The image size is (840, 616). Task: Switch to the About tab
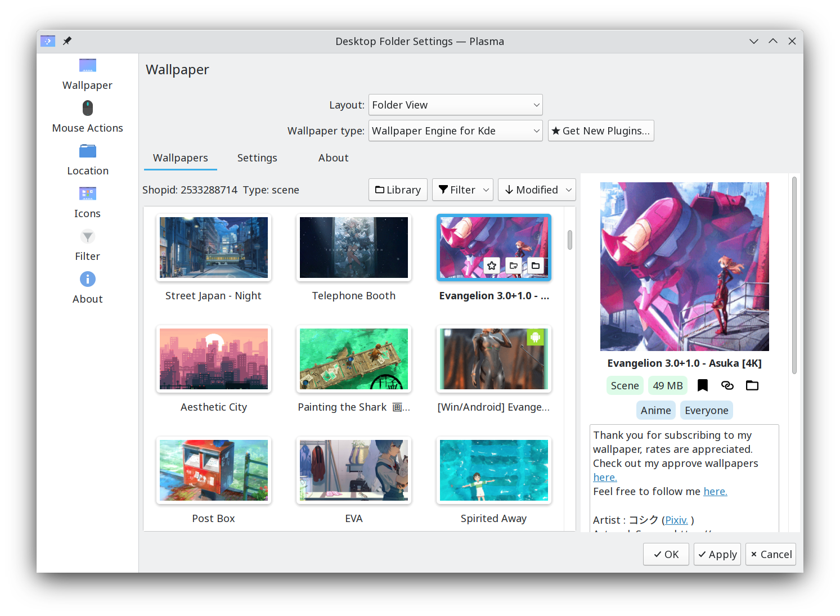(x=333, y=158)
